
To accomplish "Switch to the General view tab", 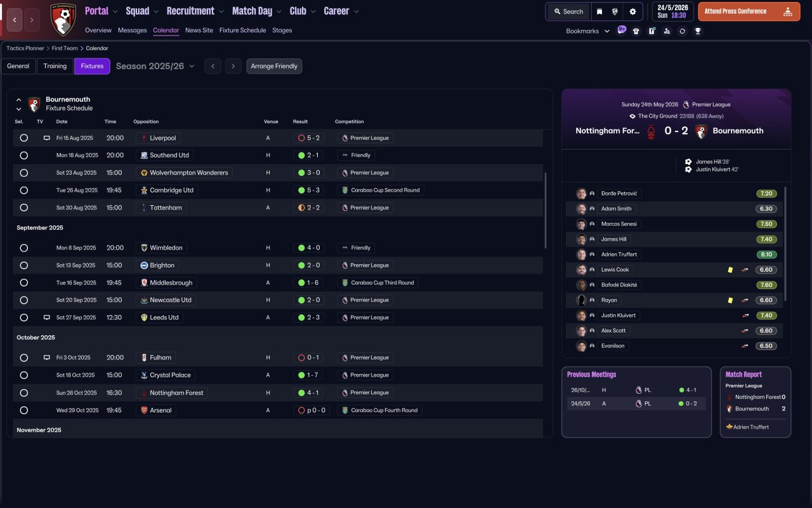I will [x=18, y=66].
